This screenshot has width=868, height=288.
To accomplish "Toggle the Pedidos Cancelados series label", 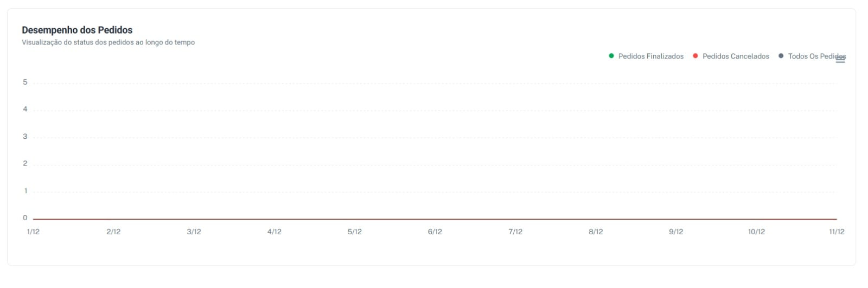I will coord(736,56).
